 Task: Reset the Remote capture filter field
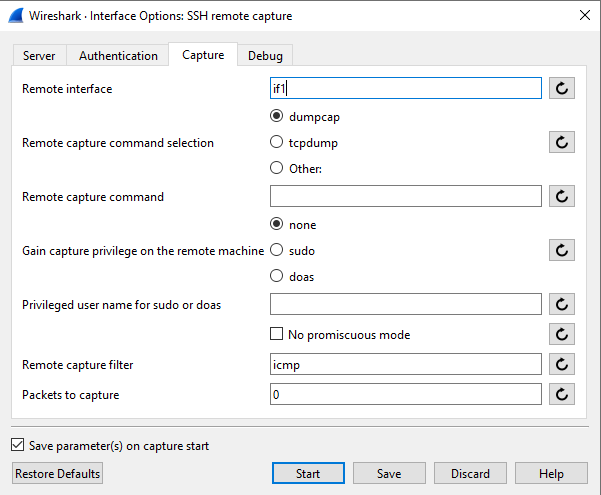pyautogui.click(x=562, y=364)
